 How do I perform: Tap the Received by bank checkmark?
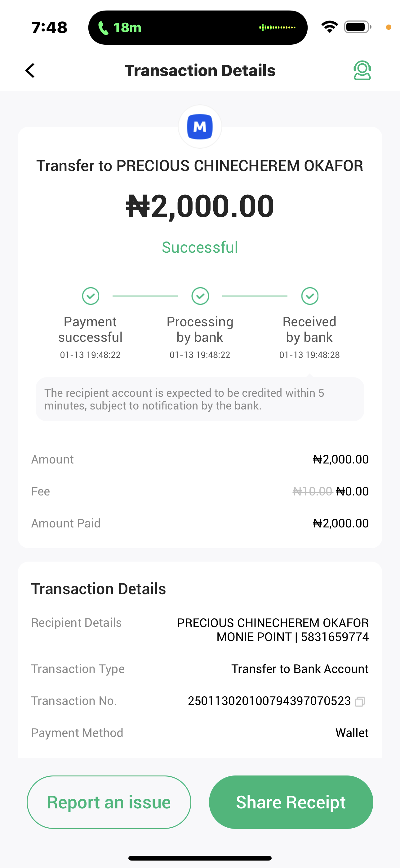click(310, 296)
